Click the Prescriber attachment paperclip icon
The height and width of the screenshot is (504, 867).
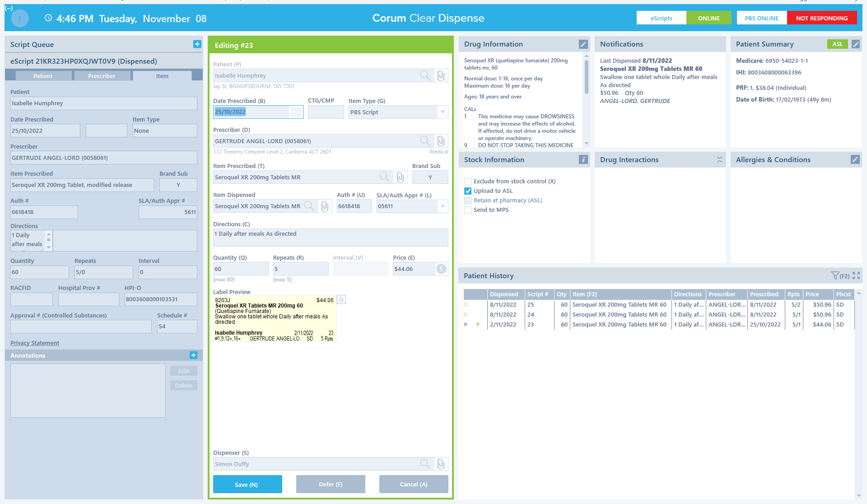(441, 141)
